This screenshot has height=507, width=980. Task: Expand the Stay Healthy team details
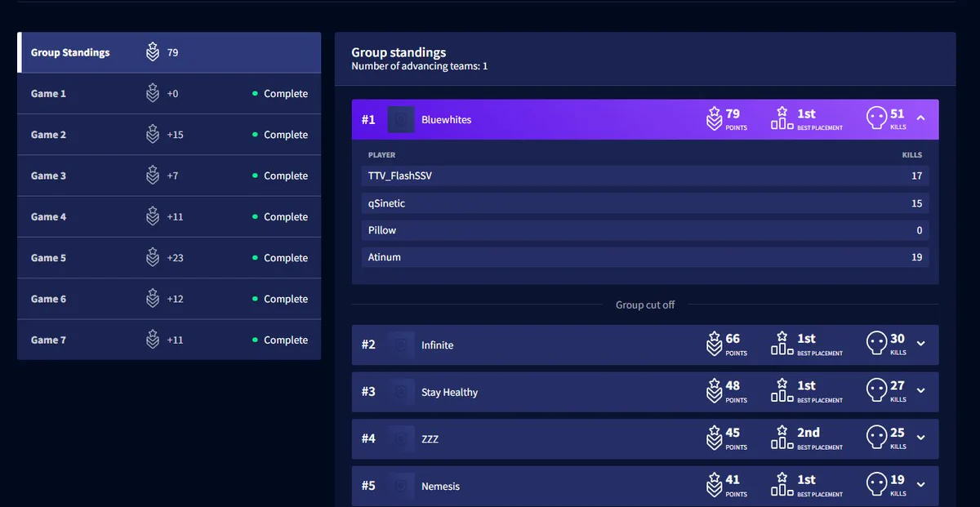[x=921, y=391]
